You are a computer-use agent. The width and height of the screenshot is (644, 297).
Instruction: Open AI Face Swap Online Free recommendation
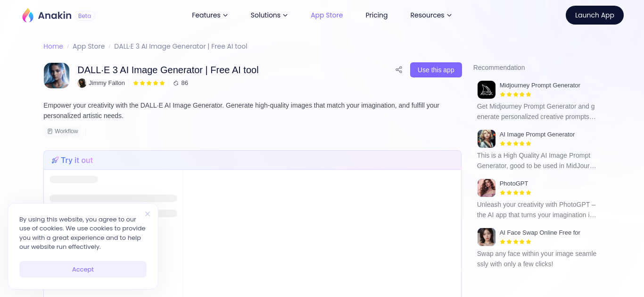coord(540,233)
